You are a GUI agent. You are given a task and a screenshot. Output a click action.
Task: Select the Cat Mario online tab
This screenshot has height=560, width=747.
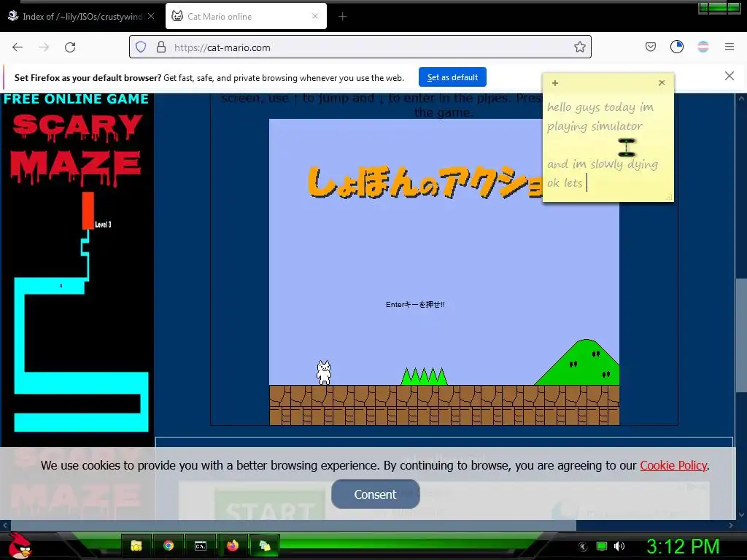(246, 16)
